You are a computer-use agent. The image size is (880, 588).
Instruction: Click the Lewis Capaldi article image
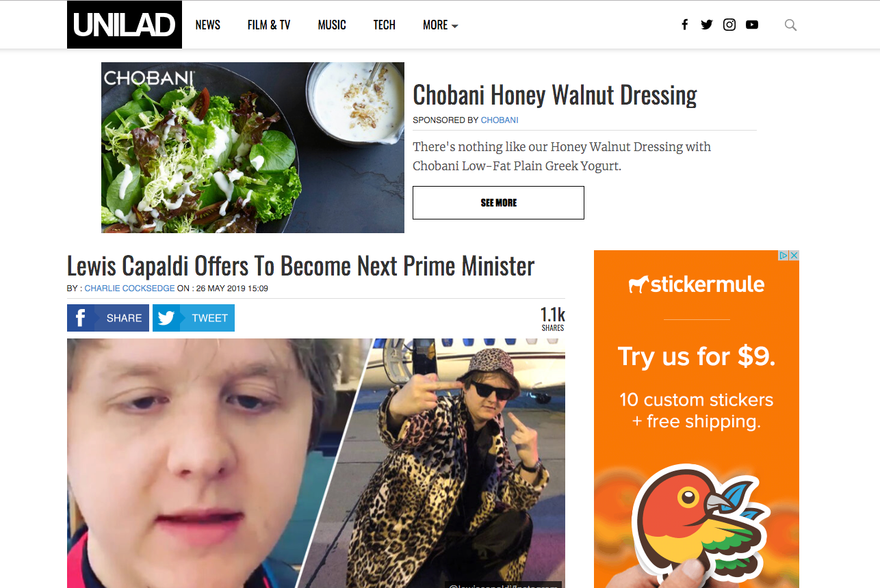[x=316, y=463]
